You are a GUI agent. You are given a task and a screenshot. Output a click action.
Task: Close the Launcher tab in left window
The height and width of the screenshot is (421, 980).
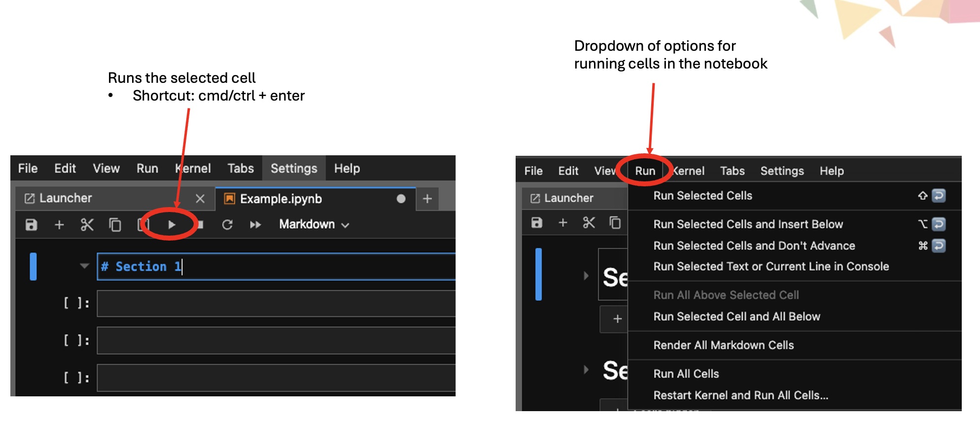pos(200,199)
